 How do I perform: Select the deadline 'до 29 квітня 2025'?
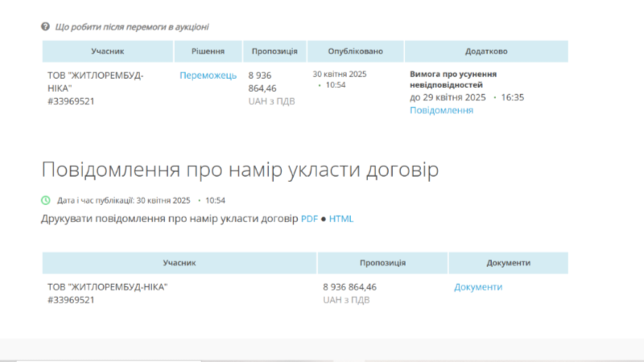click(448, 97)
